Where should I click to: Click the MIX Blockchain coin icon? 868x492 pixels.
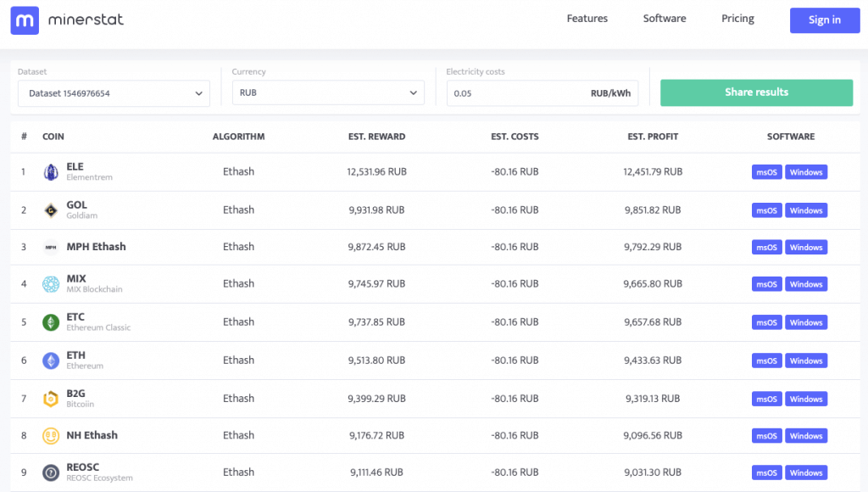pos(51,284)
